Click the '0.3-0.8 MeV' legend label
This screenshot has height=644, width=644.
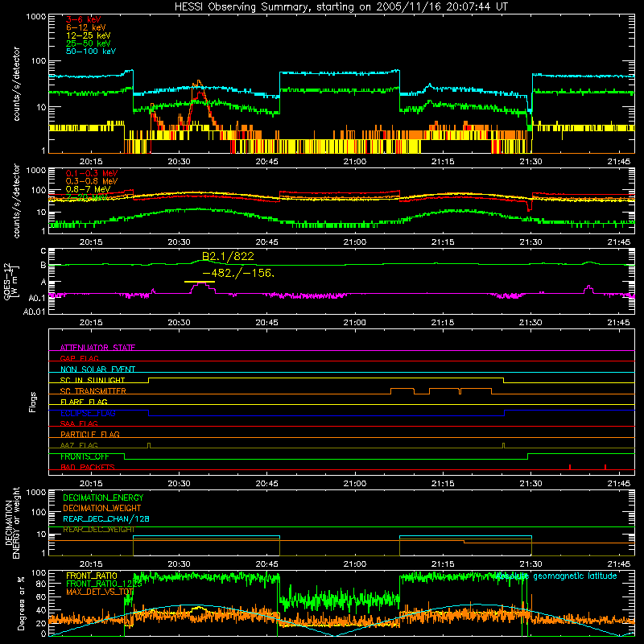(92, 181)
